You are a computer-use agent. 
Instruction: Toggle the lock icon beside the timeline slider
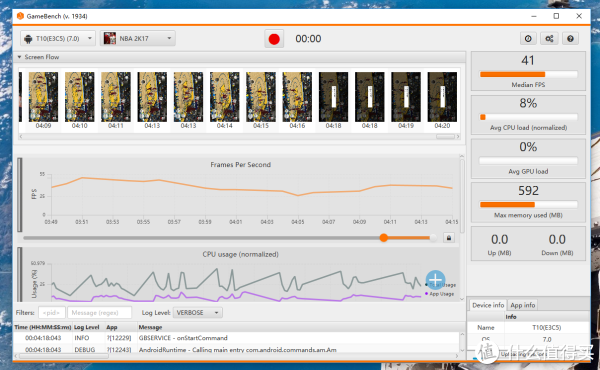[449, 238]
